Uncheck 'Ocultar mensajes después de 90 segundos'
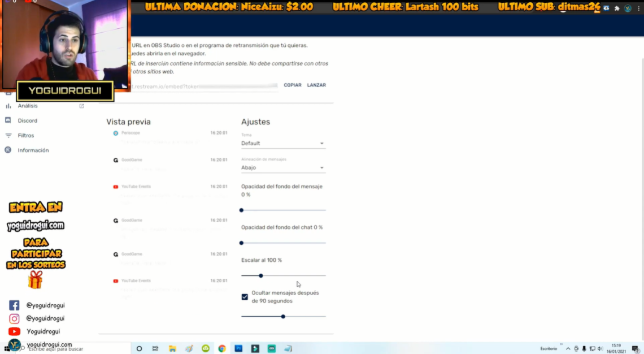This screenshot has width=644, height=354. tap(244, 296)
